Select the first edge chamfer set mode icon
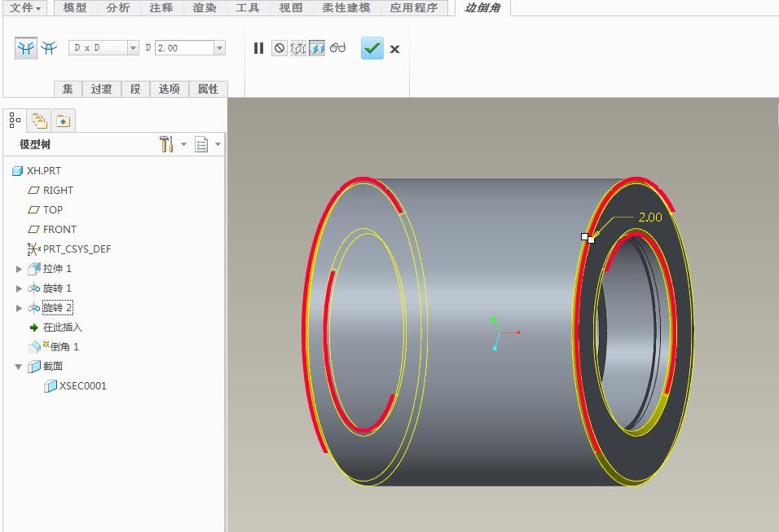 point(26,48)
